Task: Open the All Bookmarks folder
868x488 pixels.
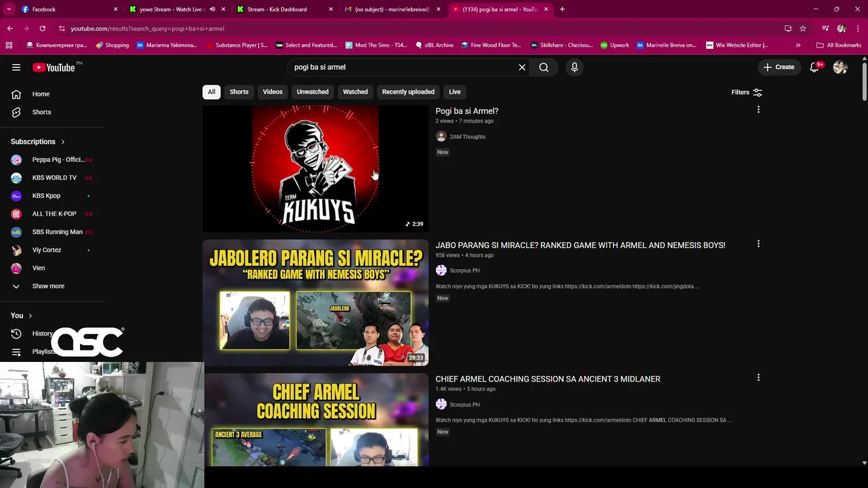Action: pos(839,45)
